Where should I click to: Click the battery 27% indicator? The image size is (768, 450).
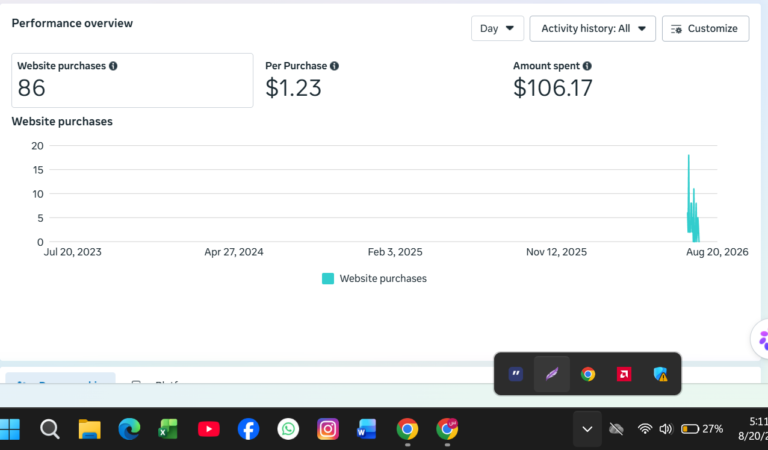tap(702, 429)
